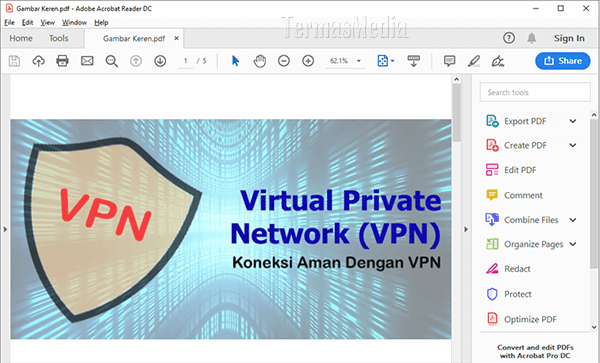
Task: Click the upload to cloud icon
Action: 38,61
